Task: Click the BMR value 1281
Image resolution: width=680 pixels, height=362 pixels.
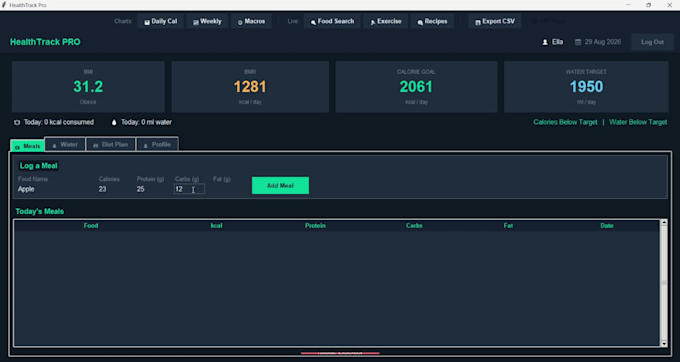Action: pos(250,87)
